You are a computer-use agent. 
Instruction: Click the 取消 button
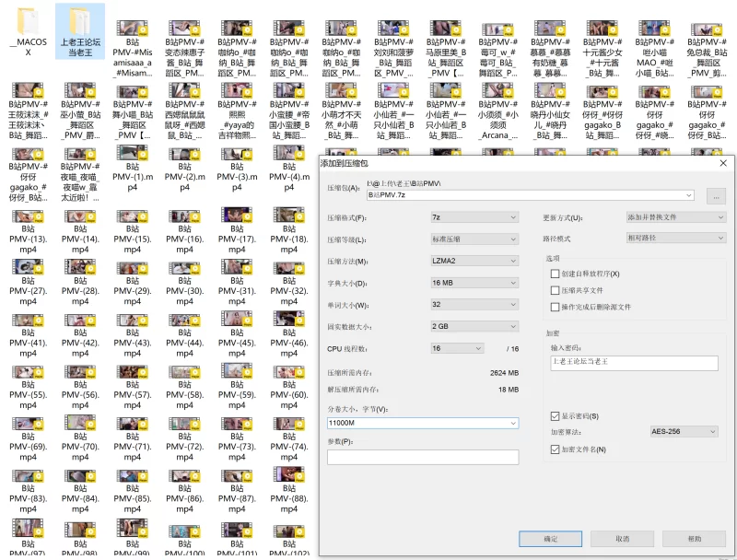pos(623,539)
